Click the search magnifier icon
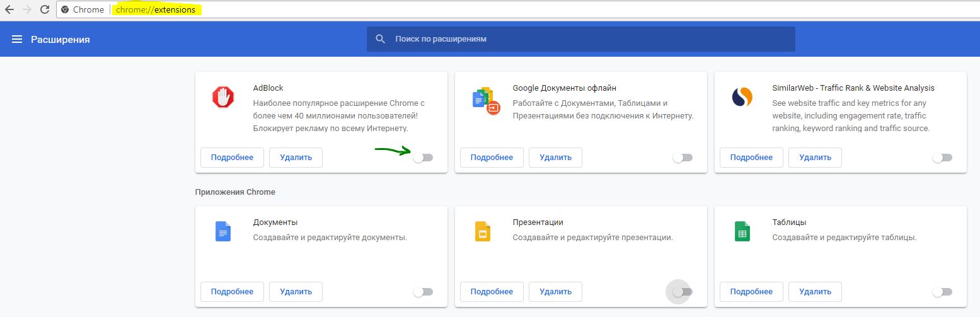 coord(380,39)
